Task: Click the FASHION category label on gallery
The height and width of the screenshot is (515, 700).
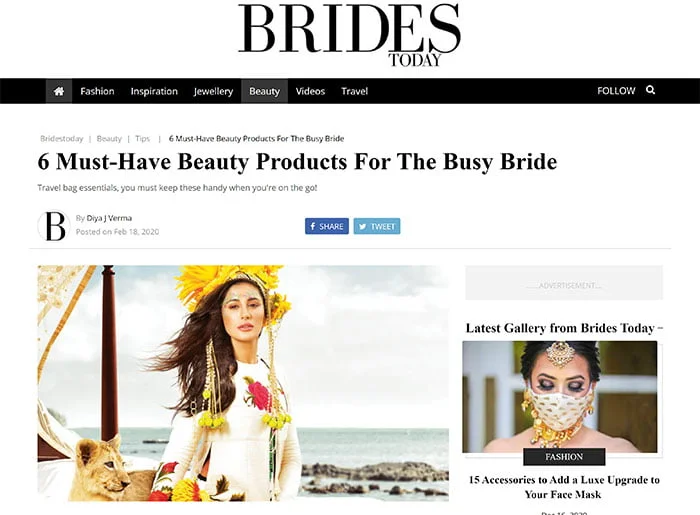Action: [564, 457]
